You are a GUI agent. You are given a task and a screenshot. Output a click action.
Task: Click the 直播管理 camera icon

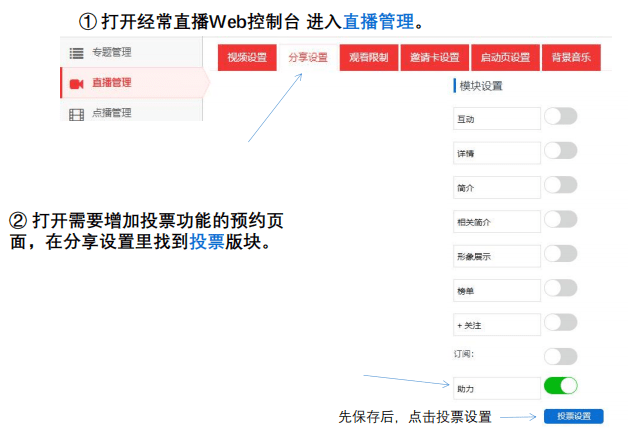pyautogui.click(x=76, y=83)
